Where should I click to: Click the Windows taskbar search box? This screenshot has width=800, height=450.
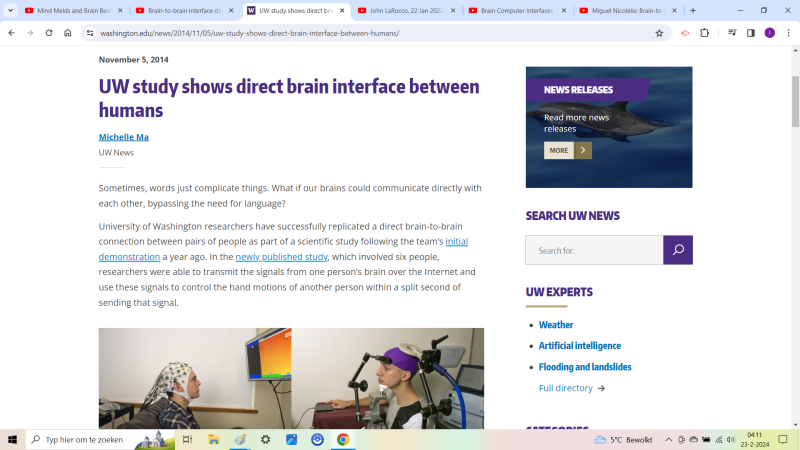tap(100, 439)
